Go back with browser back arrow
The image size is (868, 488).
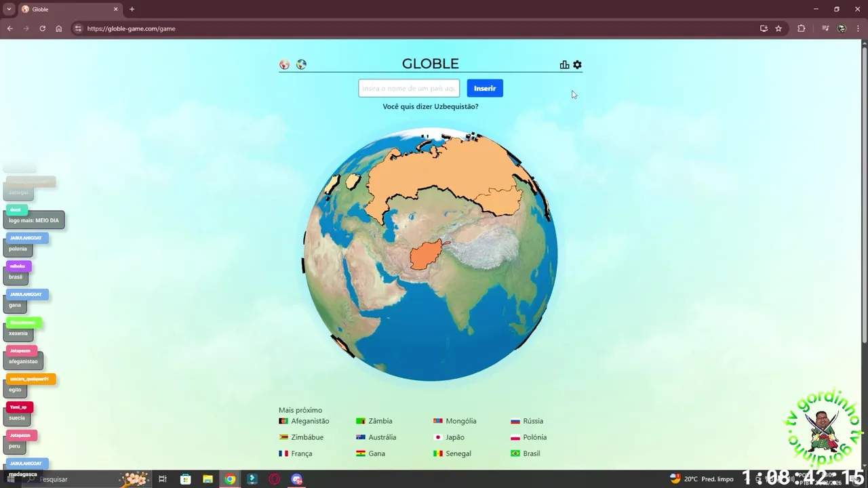click(x=10, y=28)
